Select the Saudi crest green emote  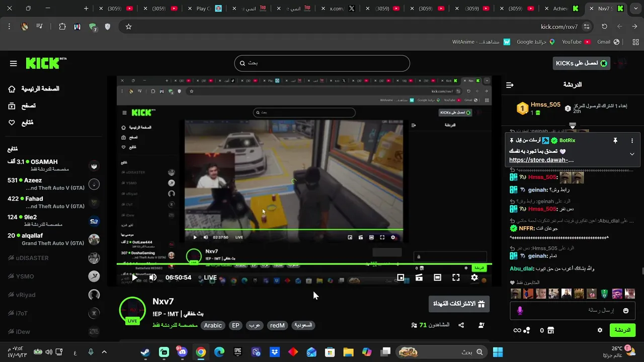coord(605,294)
